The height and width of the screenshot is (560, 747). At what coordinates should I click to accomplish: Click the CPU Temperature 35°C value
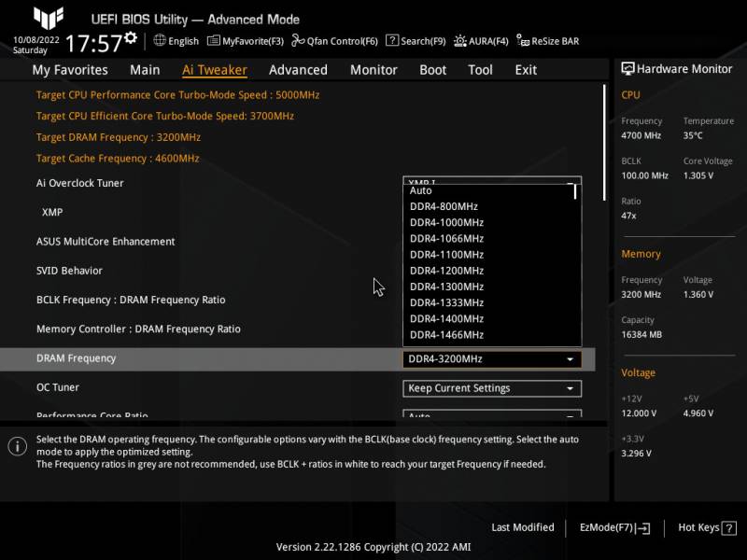[x=693, y=135]
